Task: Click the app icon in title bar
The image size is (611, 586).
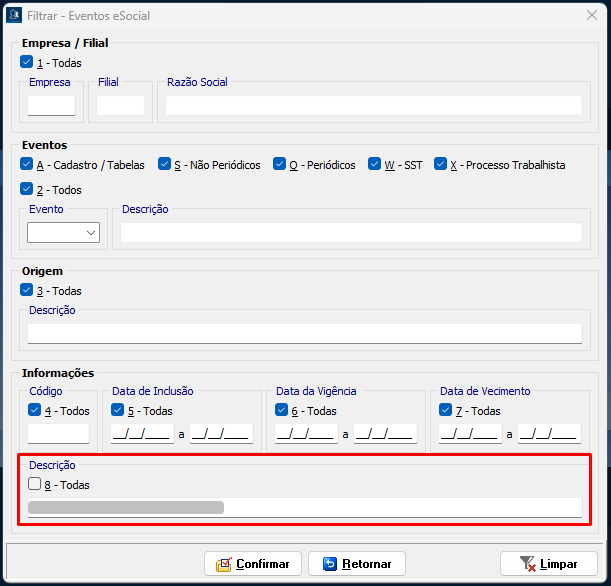Action: tap(13, 14)
